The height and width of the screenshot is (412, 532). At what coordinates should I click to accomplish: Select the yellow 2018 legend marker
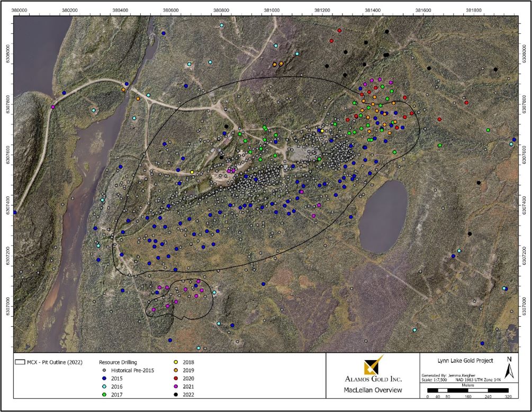[177, 362]
